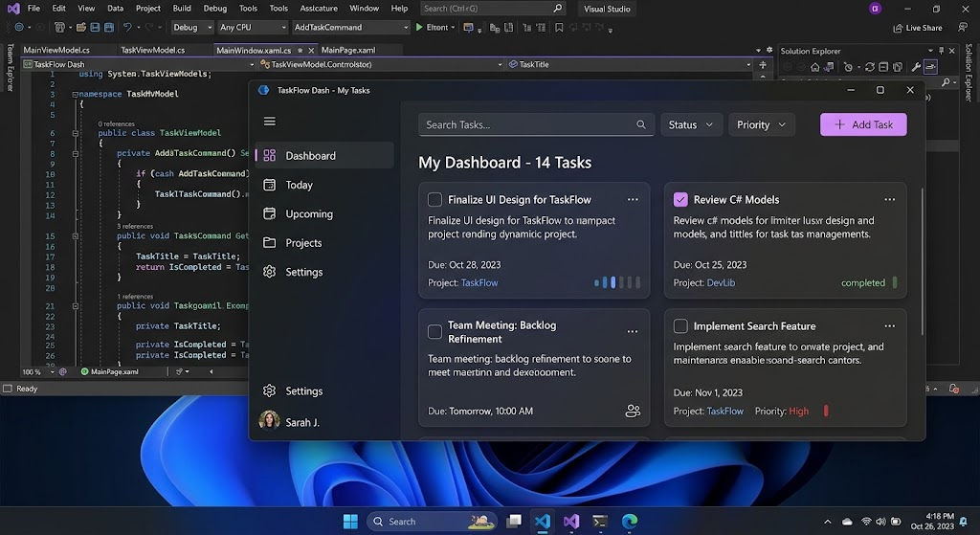Open the Edit menu
The image size is (980, 535).
pos(58,9)
